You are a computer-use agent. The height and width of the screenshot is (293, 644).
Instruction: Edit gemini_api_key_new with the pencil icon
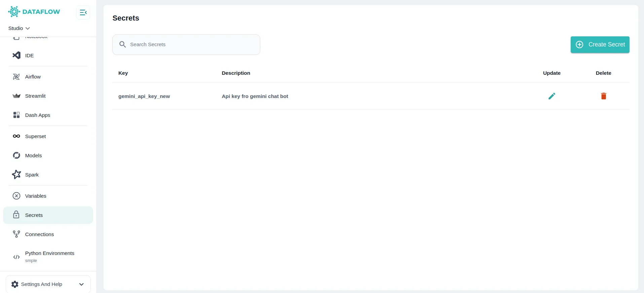coord(552,96)
